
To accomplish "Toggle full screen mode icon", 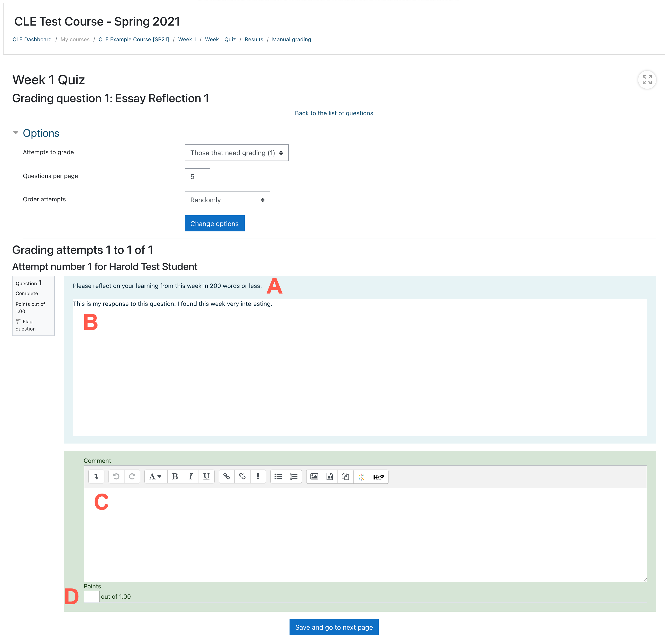I will 647,80.
